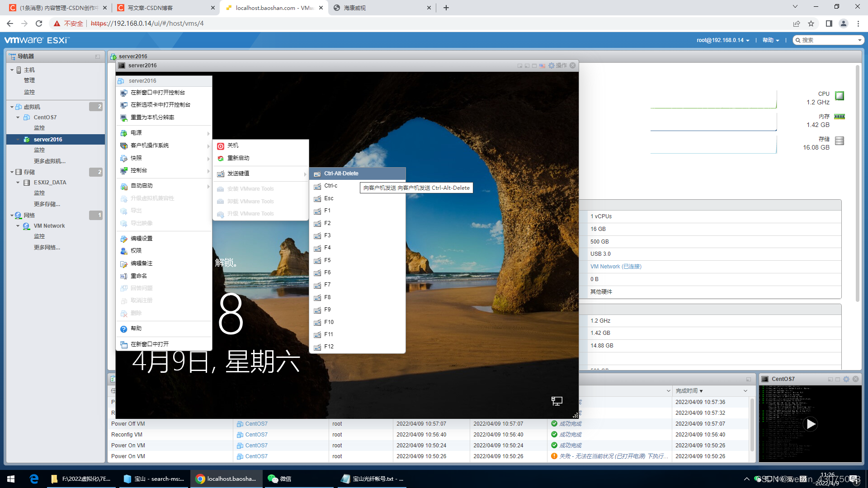
Task: Choose 在新窗口中打开控制台 menu item
Action: (x=157, y=93)
